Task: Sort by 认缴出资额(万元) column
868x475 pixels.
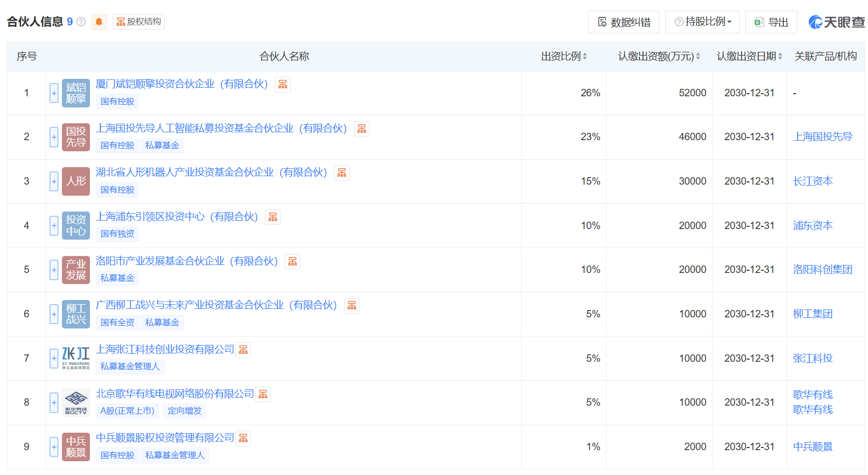Action: click(659, 56)
